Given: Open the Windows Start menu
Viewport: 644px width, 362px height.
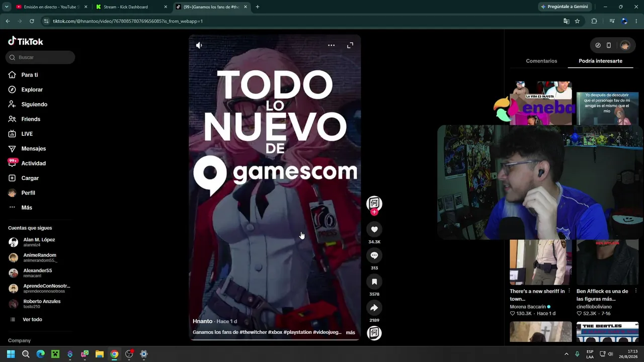Looking at the screenshot, I should tap(11, 354).
